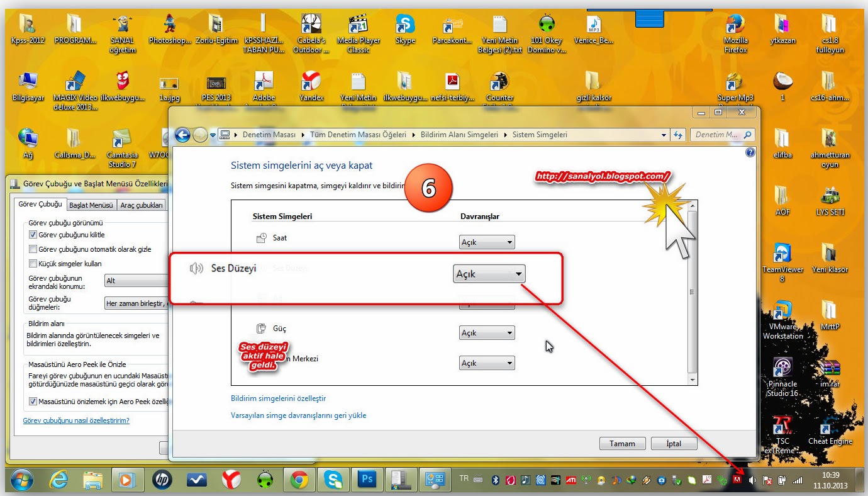This screenshot has height=496, width=868.
Task: Open the Camtasia Studio 7 desktop shortcut
Action: tap(122, 147)
